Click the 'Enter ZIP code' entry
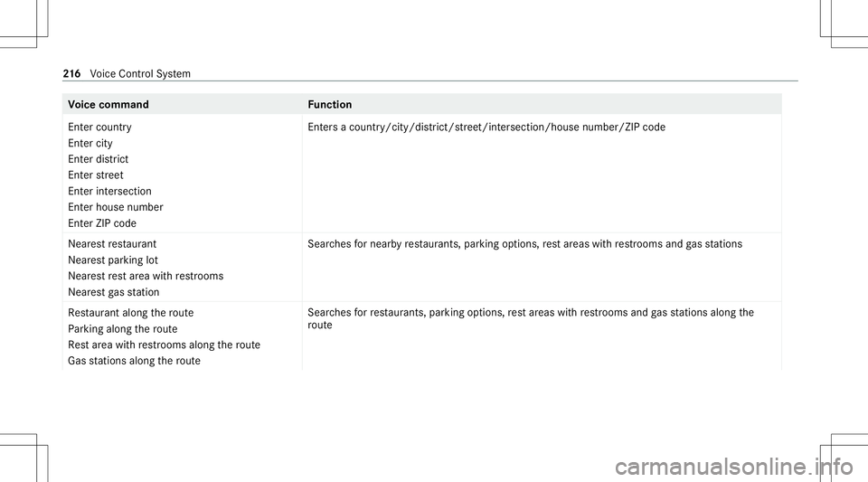This screenshot has height=482, width=868. [x=102, y=223]
